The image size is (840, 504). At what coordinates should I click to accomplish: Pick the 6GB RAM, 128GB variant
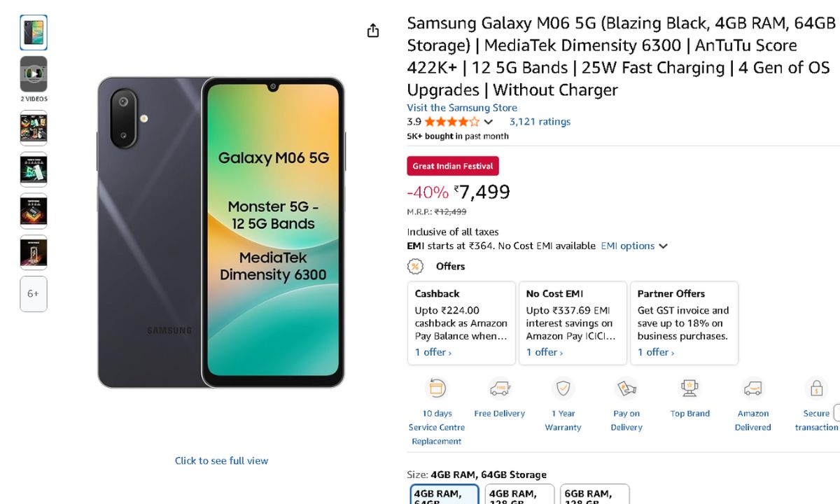(594, 495)
